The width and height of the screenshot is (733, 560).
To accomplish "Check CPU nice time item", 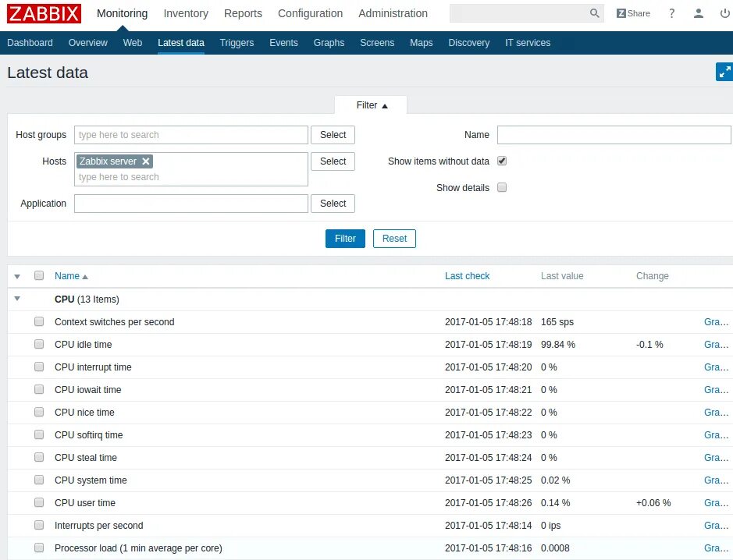I will pos(39,413).
